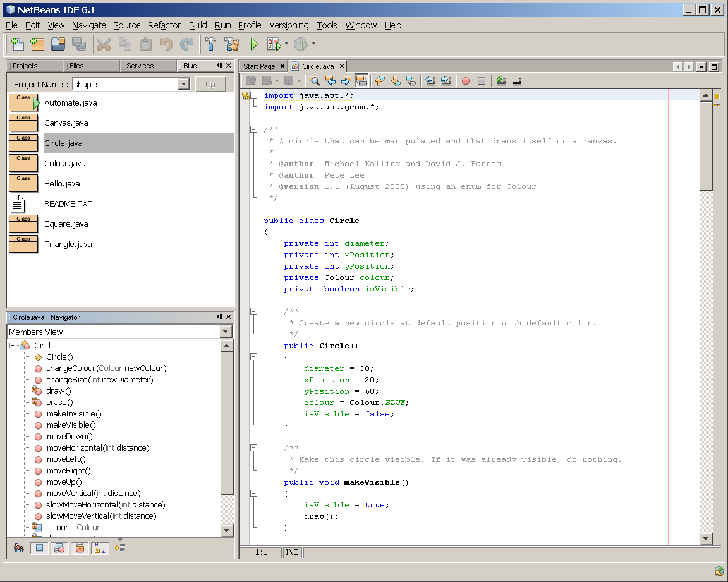Click the Up button
This screenshot has width=728, height=582.
(x=210, y=84)
